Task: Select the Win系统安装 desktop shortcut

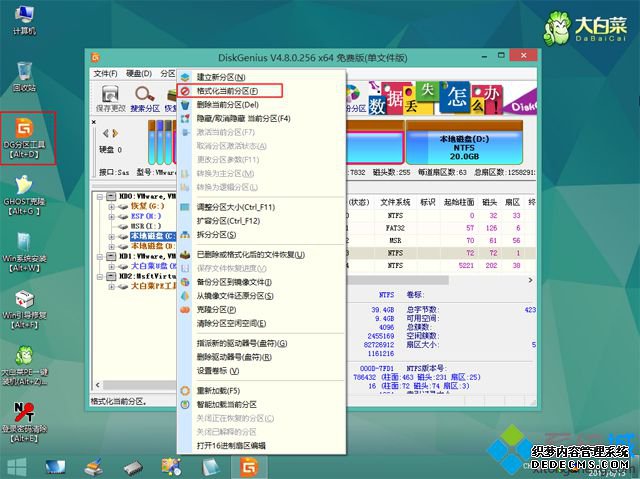Action: (24, 252)
